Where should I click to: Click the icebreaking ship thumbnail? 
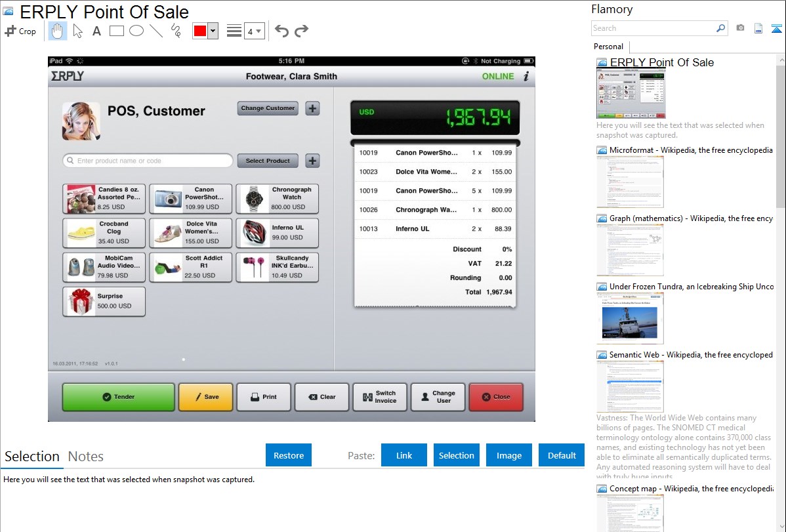point(630,318)
